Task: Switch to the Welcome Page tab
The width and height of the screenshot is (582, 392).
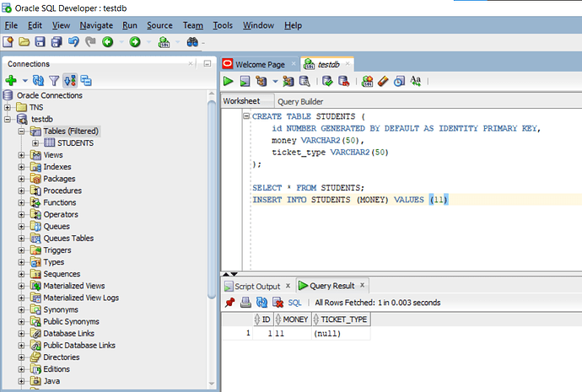Action: 260,65
